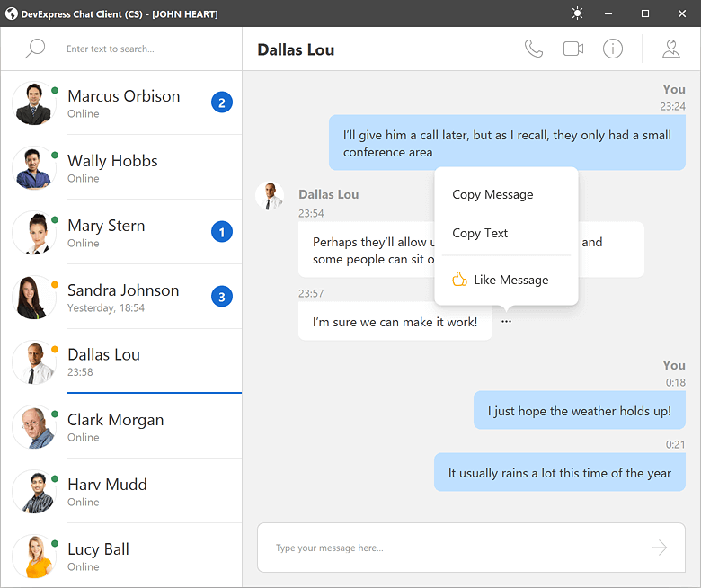Open Sandra Johnson's conversation

click(x=123, y=297)
